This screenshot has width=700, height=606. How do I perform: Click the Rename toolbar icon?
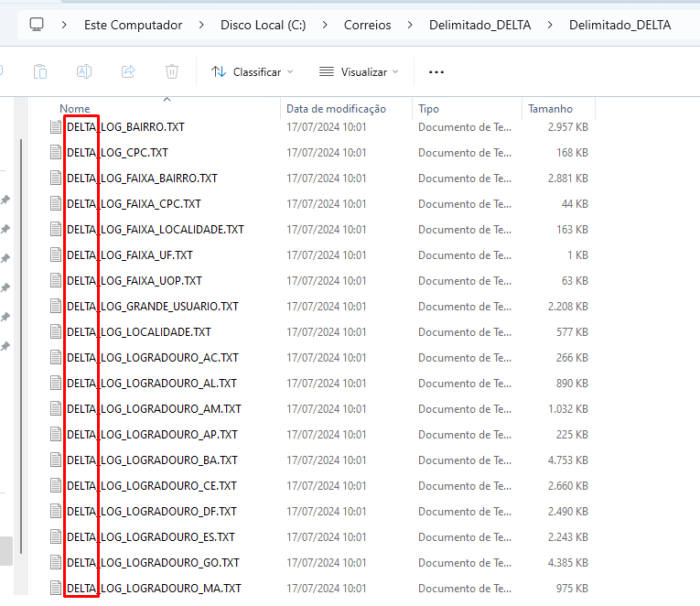click(84, 71)
